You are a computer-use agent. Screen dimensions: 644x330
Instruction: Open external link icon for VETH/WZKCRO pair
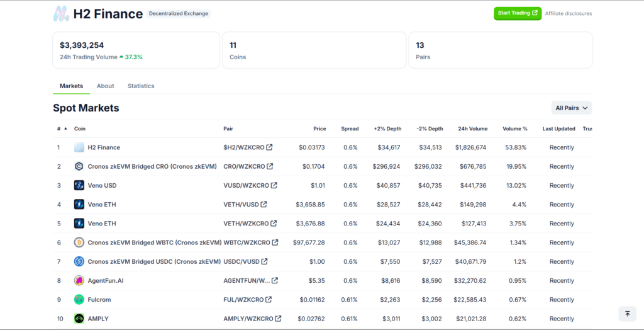click(x=274, y=224)
